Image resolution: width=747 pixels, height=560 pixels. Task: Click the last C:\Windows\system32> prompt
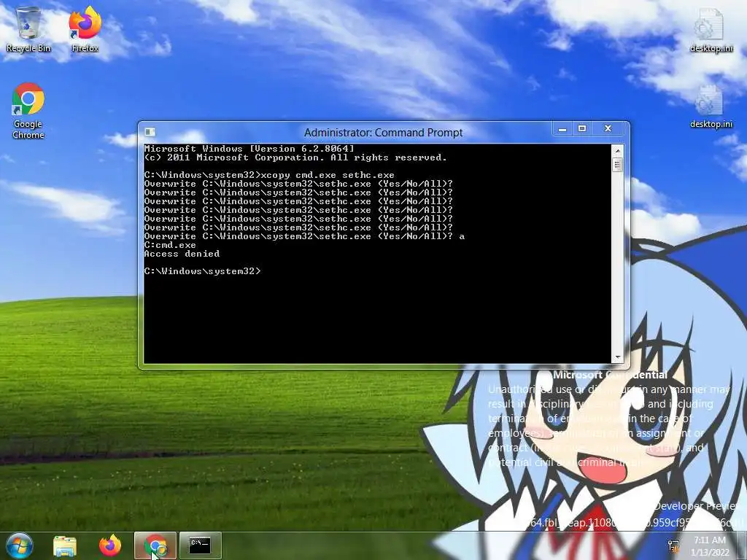(x=203, y=271)
